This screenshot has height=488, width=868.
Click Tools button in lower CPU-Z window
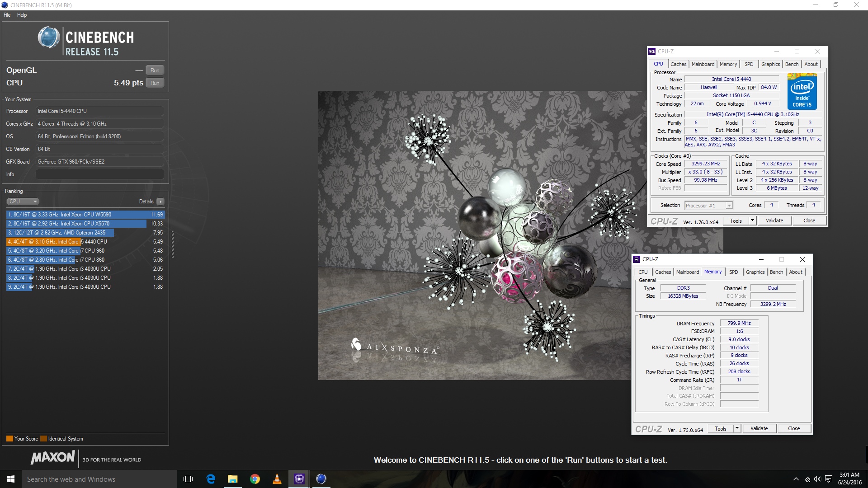pyautogui.click(x=721, y=429)
